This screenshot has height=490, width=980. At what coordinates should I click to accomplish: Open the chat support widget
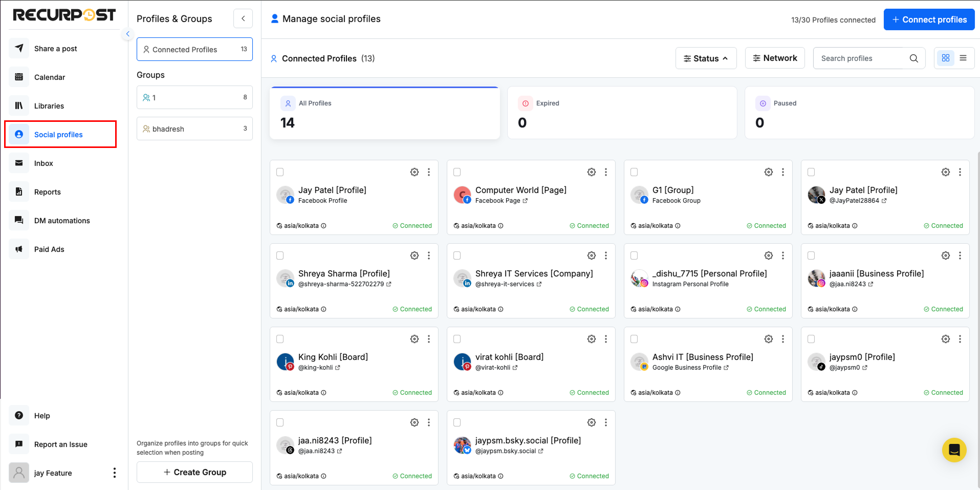click(x=954, y=450)
